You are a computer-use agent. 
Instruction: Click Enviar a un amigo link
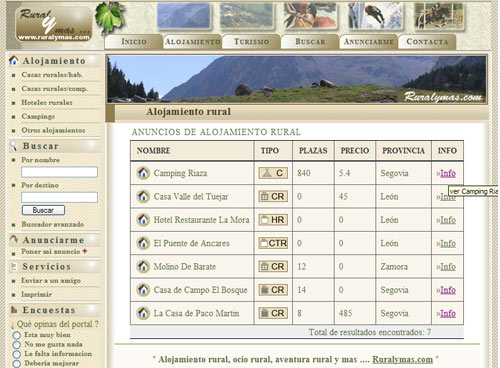pos(51,281)
